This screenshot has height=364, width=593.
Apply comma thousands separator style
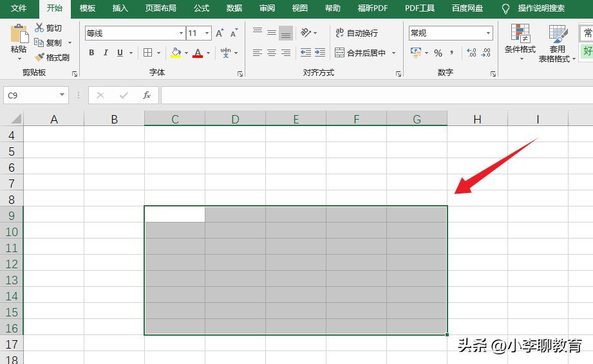click(x=452, y=53)
